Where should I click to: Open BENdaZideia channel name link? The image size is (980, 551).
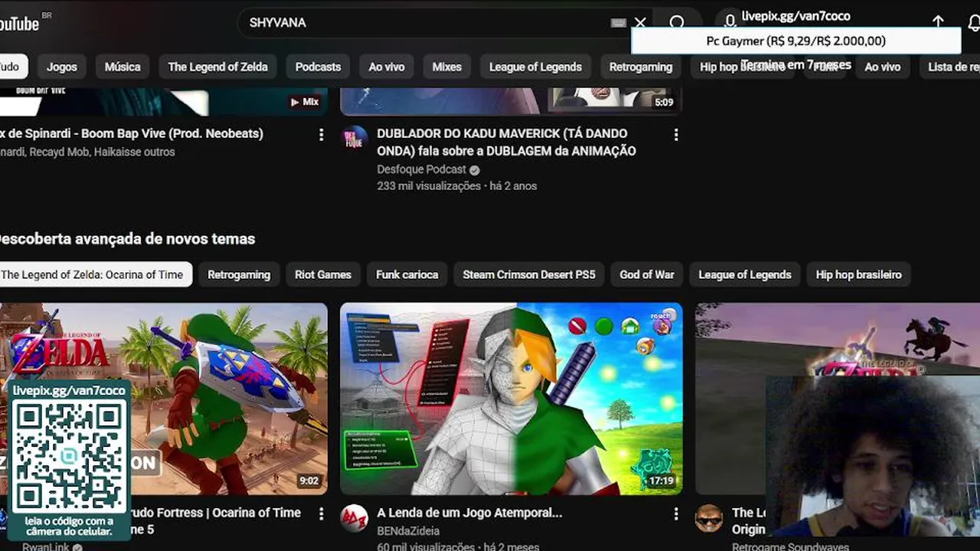click(x=408, y=531)
